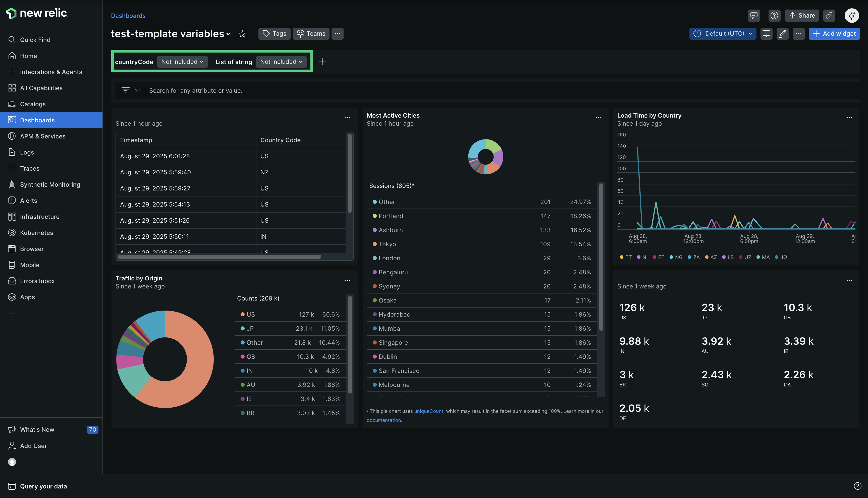This screenshot has width=868, height=498.
Task: Open the Default (UTC) time picker
Action: click(x=722, y=33)
